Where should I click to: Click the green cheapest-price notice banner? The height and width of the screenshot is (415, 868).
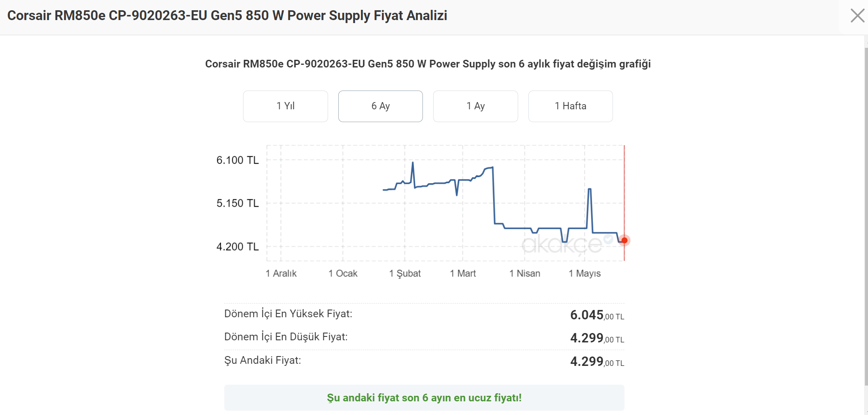pos(424,397)
